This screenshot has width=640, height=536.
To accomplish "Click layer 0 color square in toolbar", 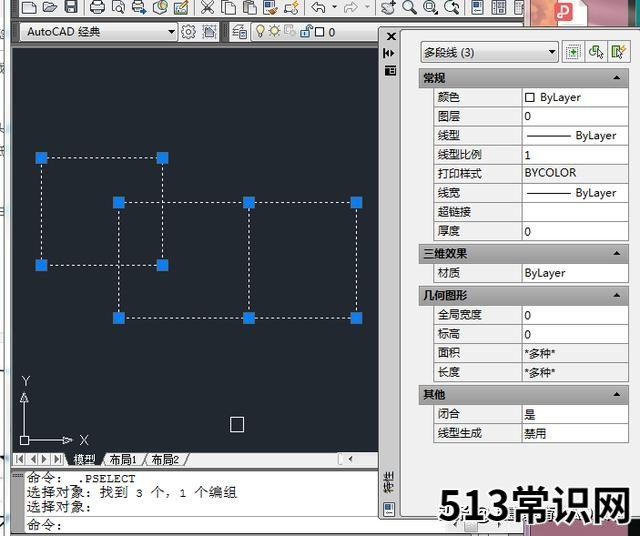I will [320, 32].
